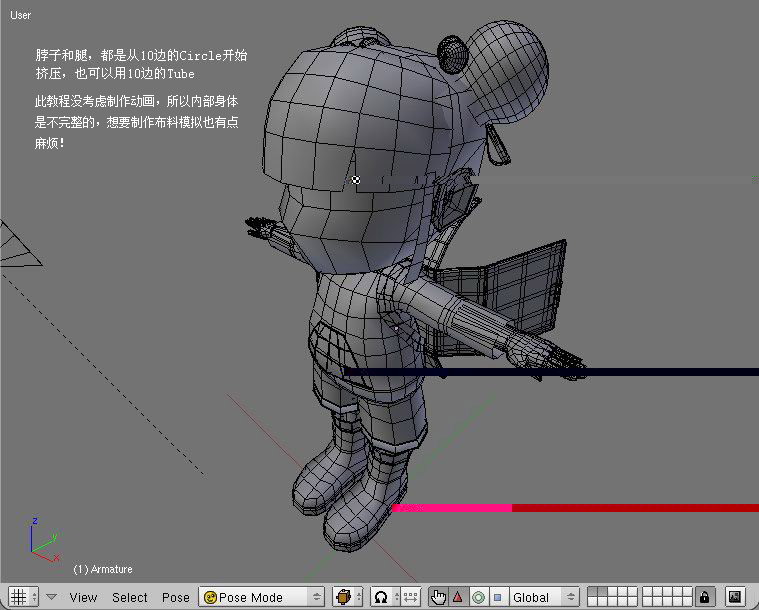Open the Global orientation dropdown

click(x=545, y=597)
